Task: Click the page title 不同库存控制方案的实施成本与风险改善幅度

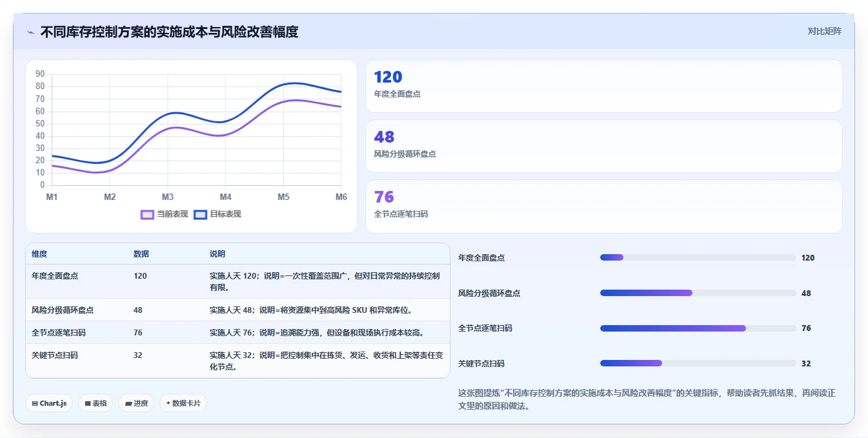Action: (x=169, y=32)
